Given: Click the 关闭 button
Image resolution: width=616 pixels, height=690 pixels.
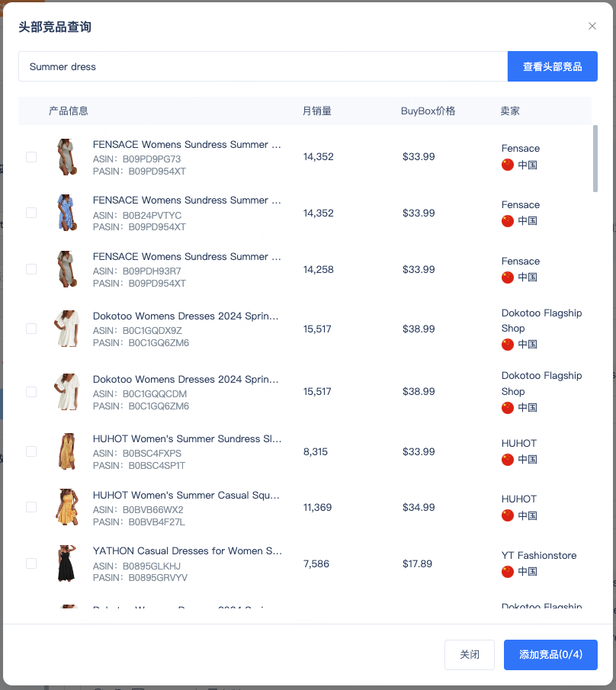Looking at the screenshot, I should click(x=470, y=654).
